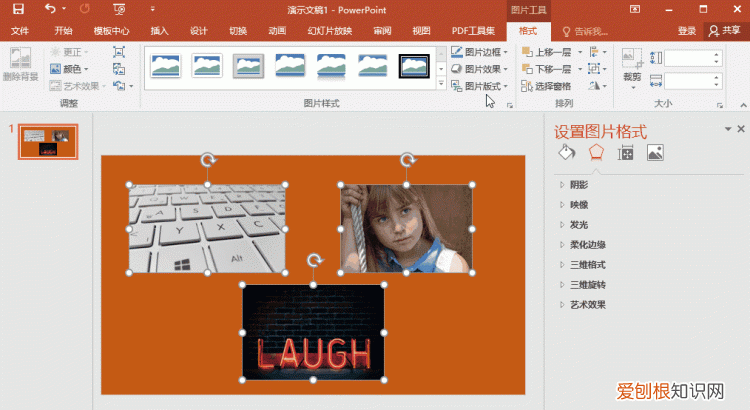This screenshot has width=750, height=410.
Task: Select the Effects pentagon icon in format pane
Action: (x=596, y=153)
